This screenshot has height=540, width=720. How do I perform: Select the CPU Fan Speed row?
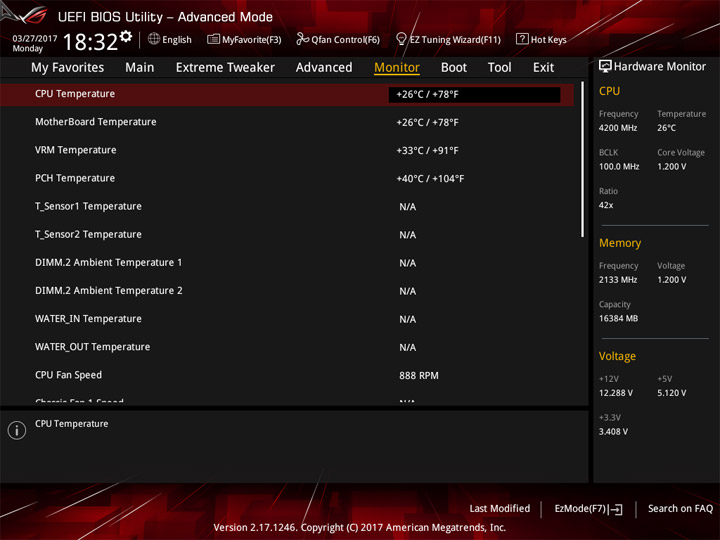(287, 375)
